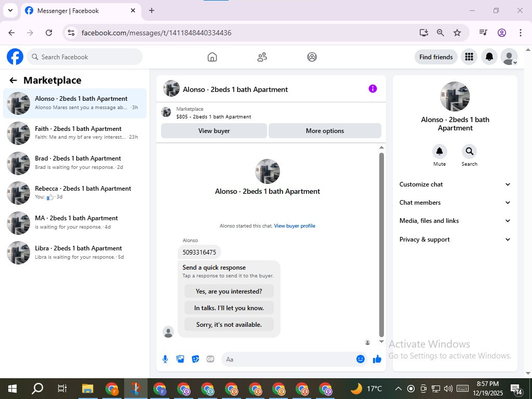Image resolution: width=532 pixels, height=399 pixels.
Task: Click the Facebook logo icon
Action: [15, 57]
